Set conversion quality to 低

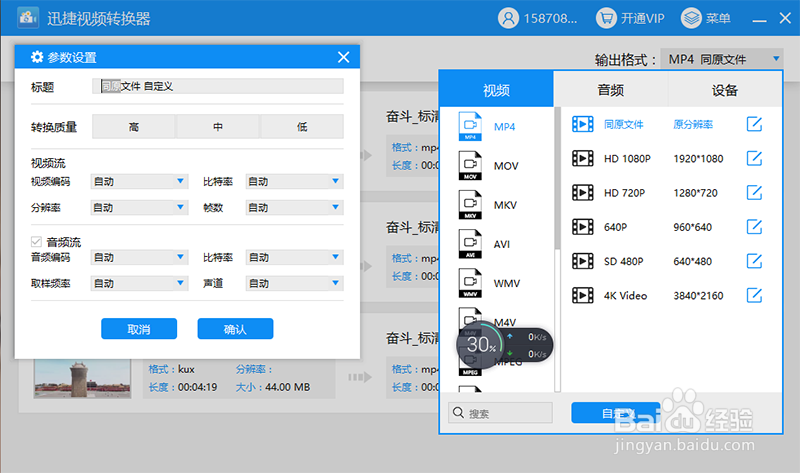pyautogui.click(x=302, y=127)
